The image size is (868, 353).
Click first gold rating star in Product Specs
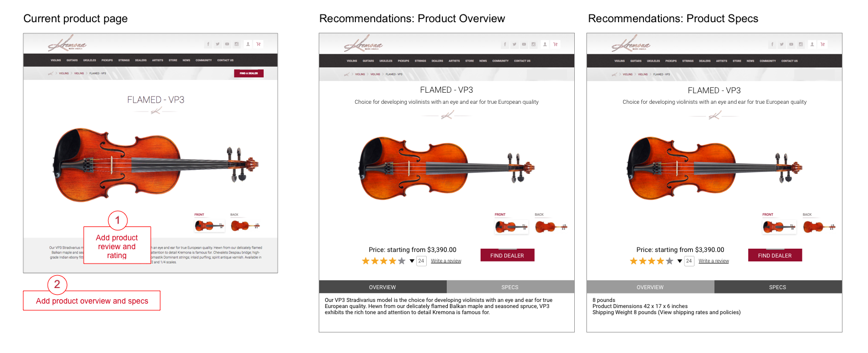634,261
